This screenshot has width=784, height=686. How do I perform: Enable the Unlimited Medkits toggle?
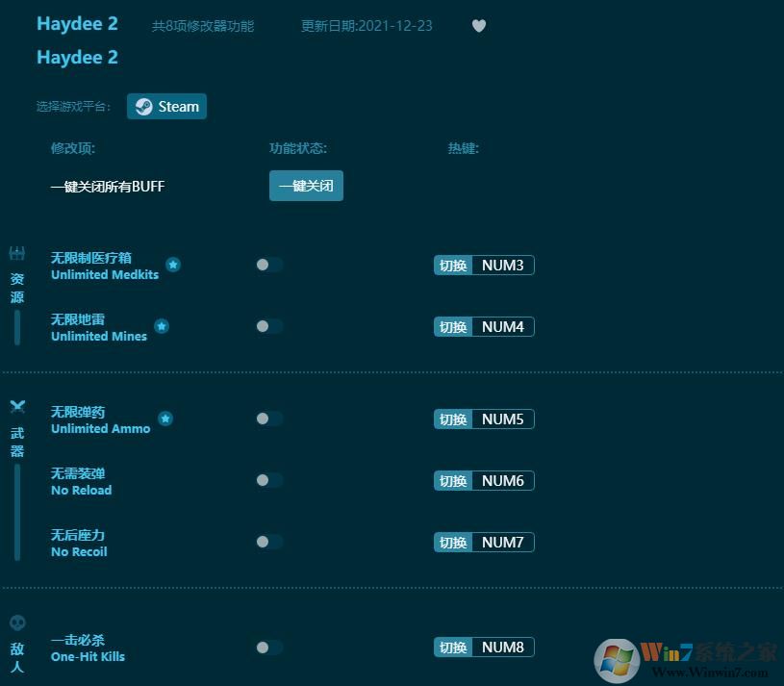point(269,265)
